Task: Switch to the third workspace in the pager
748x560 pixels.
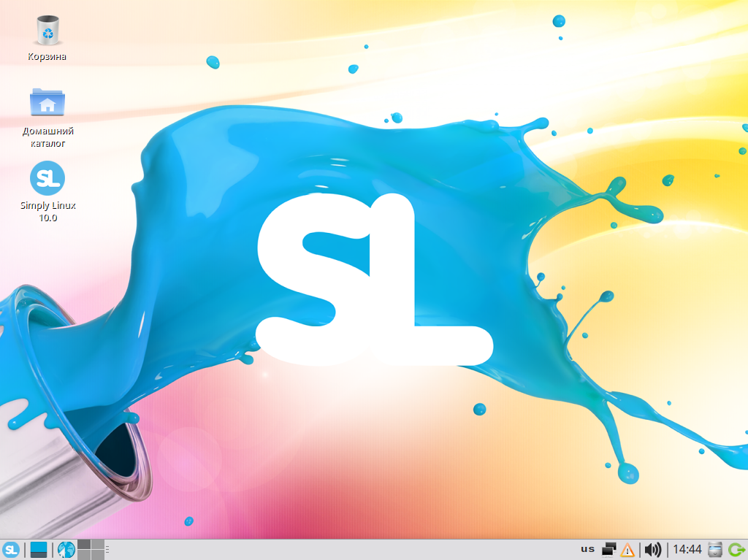Action: [x=85, y=555]
